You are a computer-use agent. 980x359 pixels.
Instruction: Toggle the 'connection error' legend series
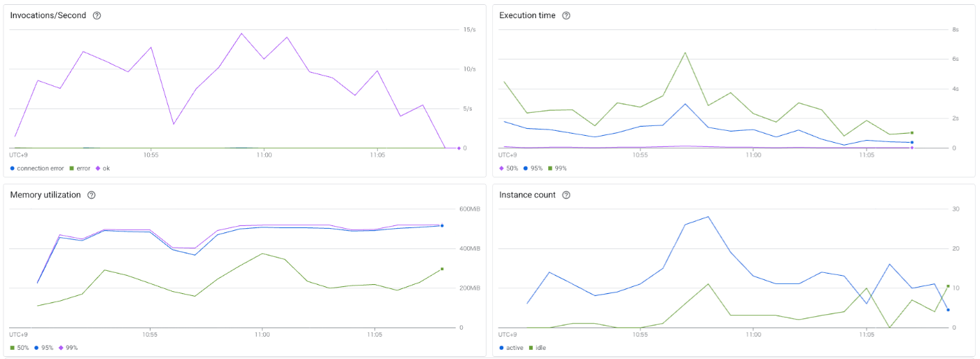(x=36, y=168)
